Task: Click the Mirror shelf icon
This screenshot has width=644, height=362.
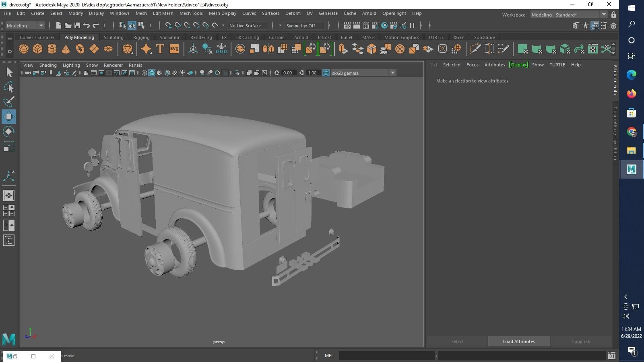Action: coord(268,49)
